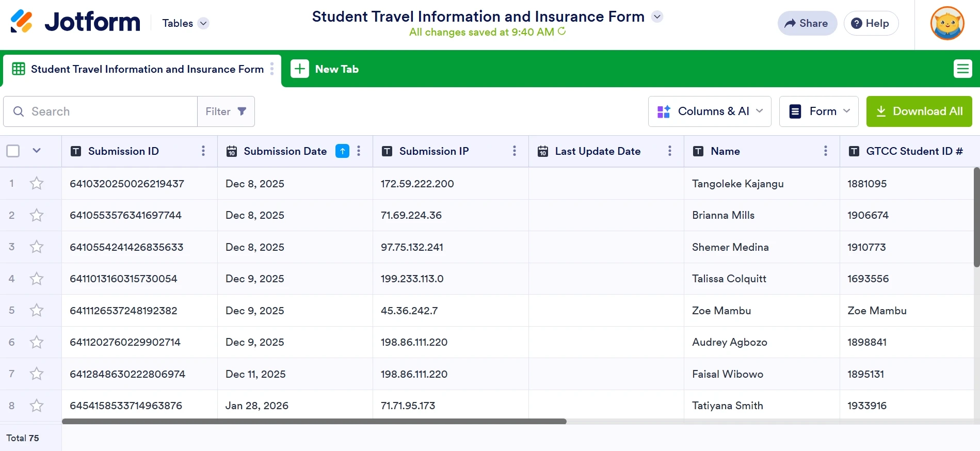Image resolution: width=980 pixels, height=451 pixels.
Task: Select student ID cell 1933916
Action: point(907,406)
